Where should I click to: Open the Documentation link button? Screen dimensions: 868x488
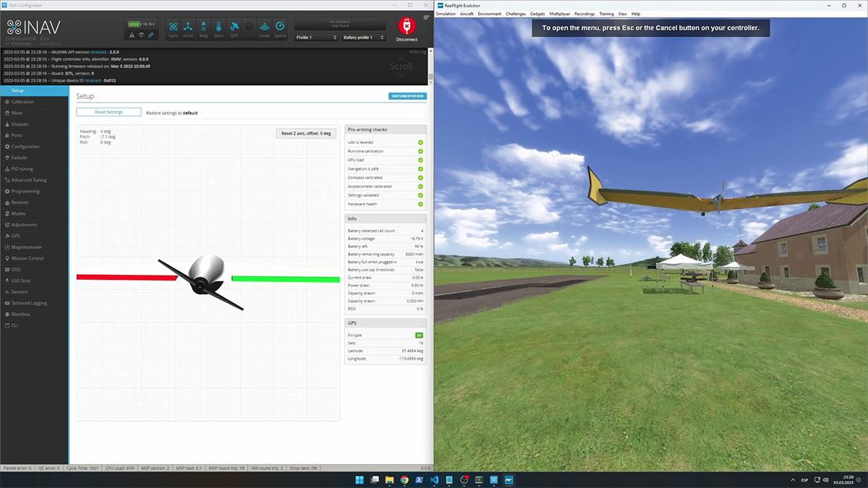coord(407,96)
